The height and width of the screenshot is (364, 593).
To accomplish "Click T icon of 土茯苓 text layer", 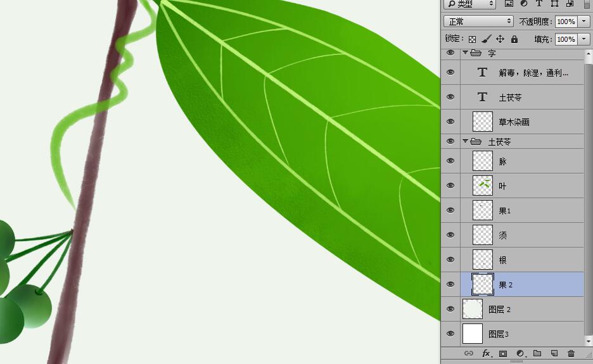I will coord(482,97).
